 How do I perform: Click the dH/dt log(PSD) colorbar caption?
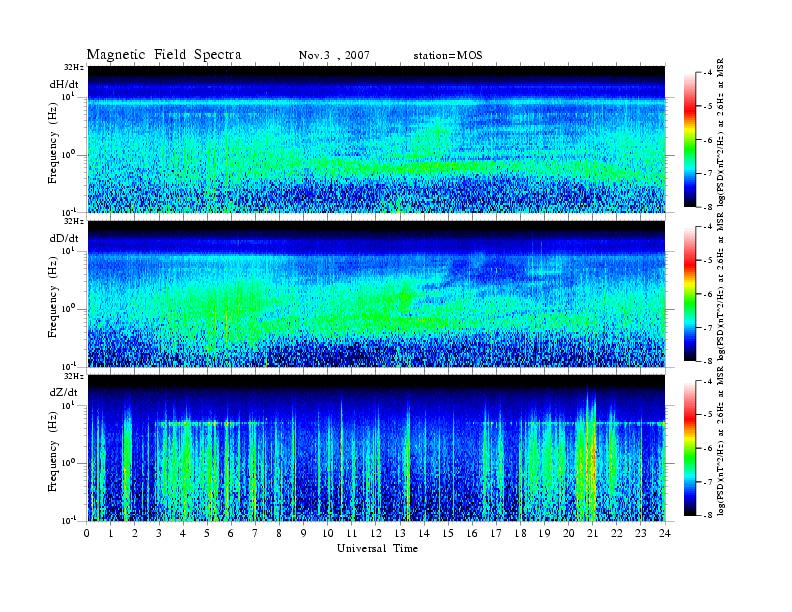(721, 132)
